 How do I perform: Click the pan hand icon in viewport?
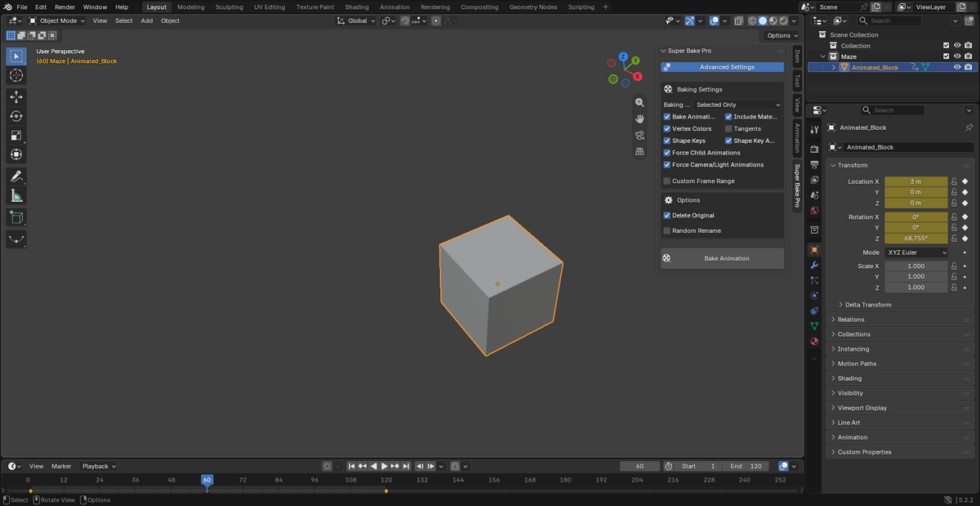pyautogui.click(x=640, y=119)
